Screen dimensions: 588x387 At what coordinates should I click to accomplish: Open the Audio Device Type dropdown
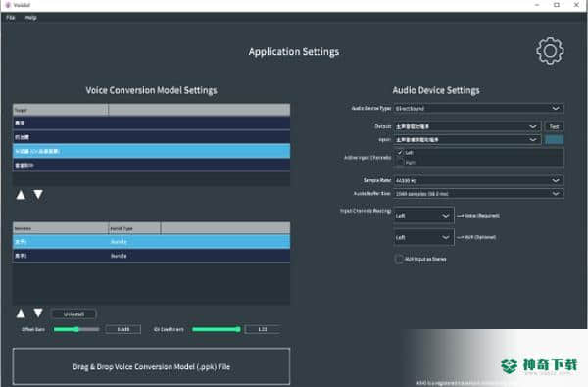point(478,108)
